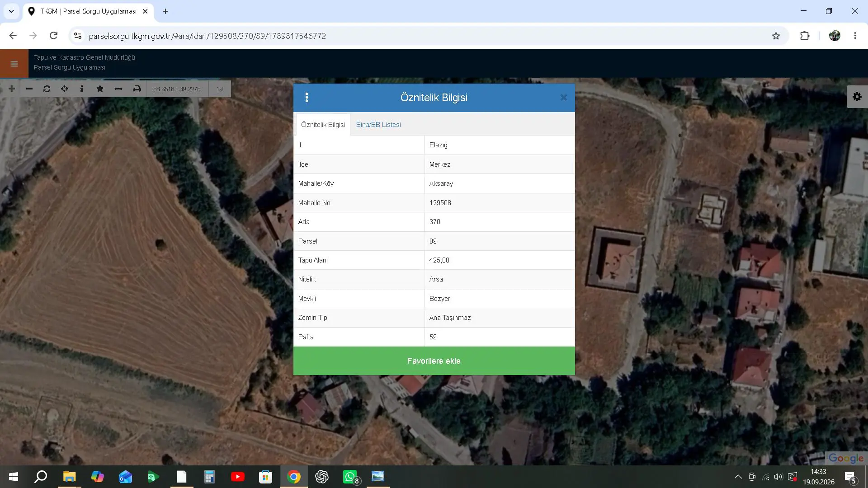Open favorites via the star toolbar icon

(100, 89)
